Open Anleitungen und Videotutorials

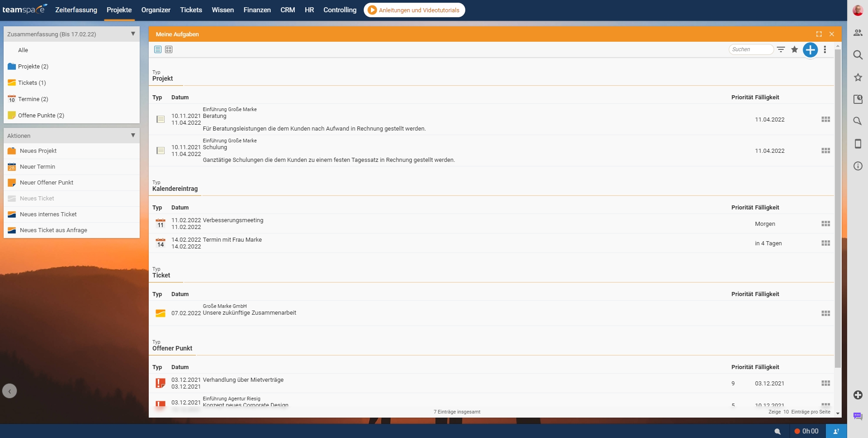click(x=414, y=10)
